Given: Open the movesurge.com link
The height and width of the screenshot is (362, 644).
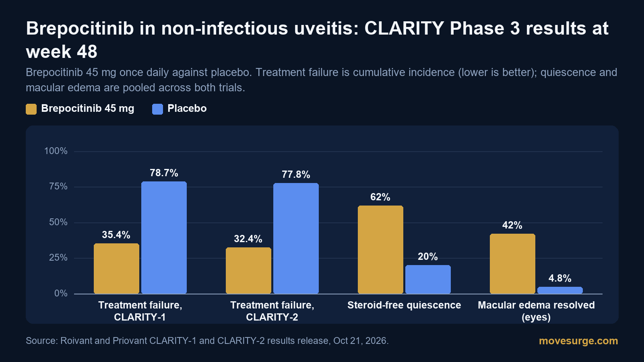Looking at the screenshot, I should [578, 341].
